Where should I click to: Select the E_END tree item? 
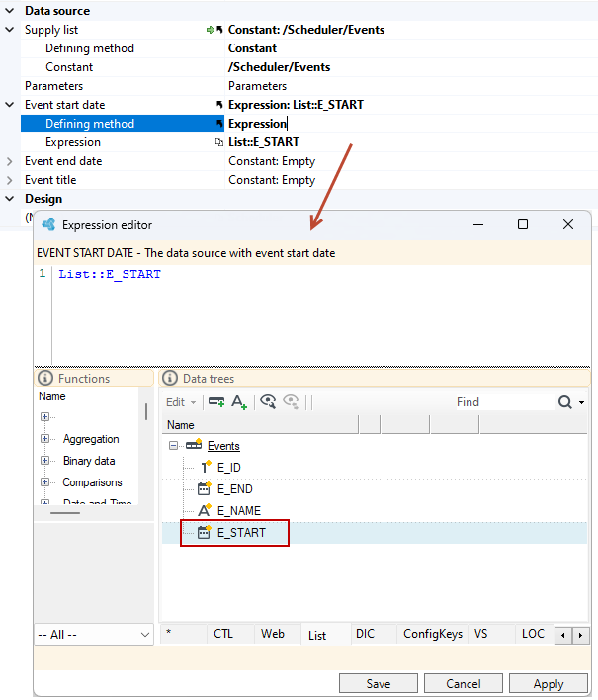[234, 489]
